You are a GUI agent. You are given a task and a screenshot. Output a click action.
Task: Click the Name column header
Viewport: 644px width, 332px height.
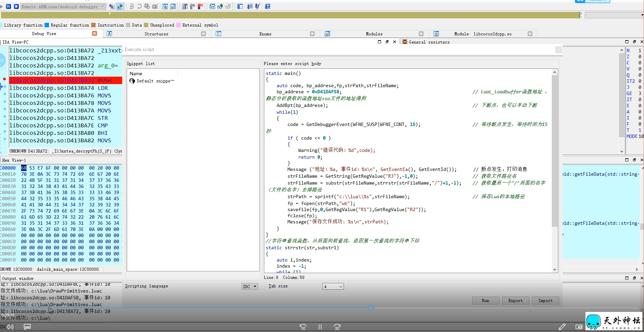pos(152,74)
